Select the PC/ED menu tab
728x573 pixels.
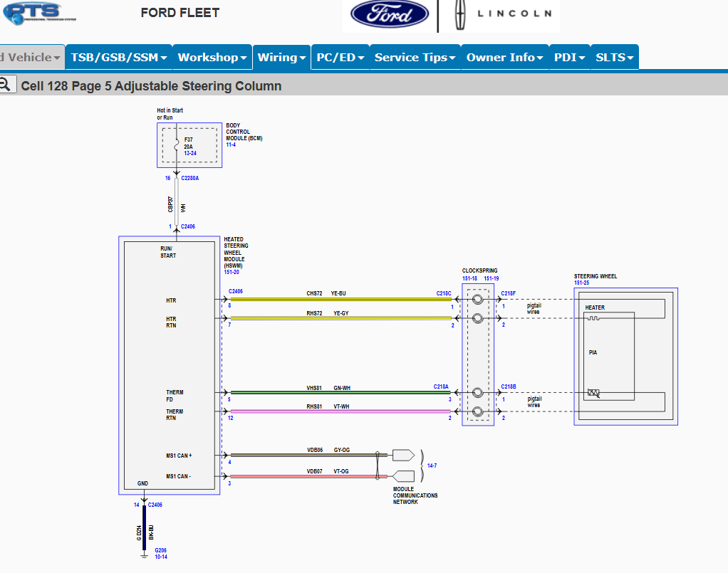click(x=340, y=58)
